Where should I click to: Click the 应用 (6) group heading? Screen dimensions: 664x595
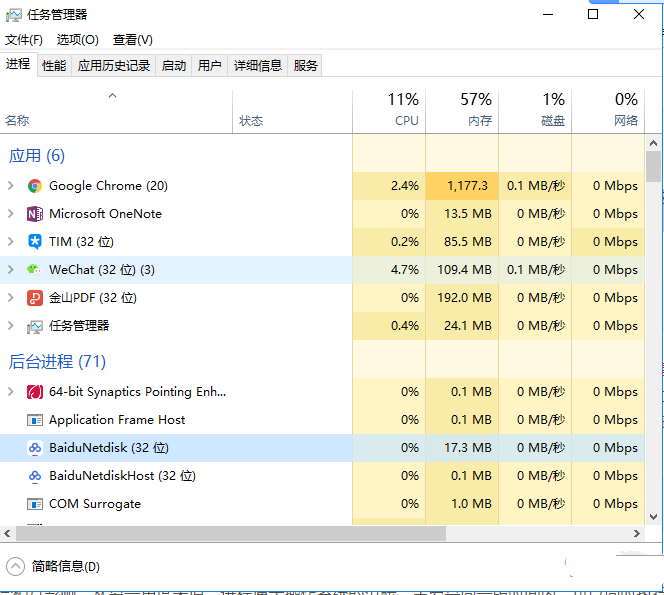click(x=37, y=155)
